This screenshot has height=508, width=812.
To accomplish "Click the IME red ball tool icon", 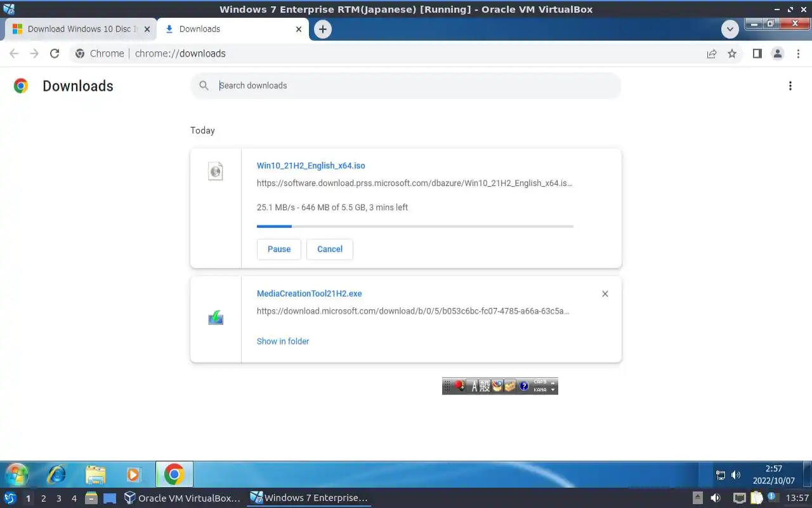I will [459, 386].
